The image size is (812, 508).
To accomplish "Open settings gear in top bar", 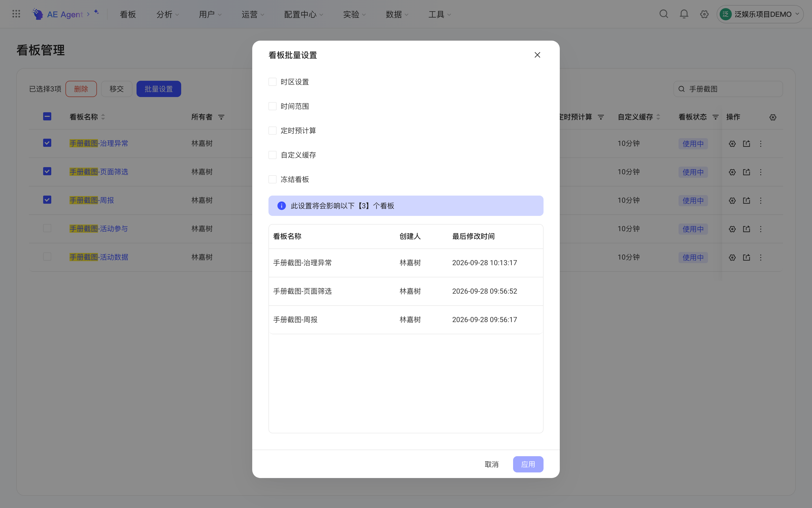I will tap(704, 14).
